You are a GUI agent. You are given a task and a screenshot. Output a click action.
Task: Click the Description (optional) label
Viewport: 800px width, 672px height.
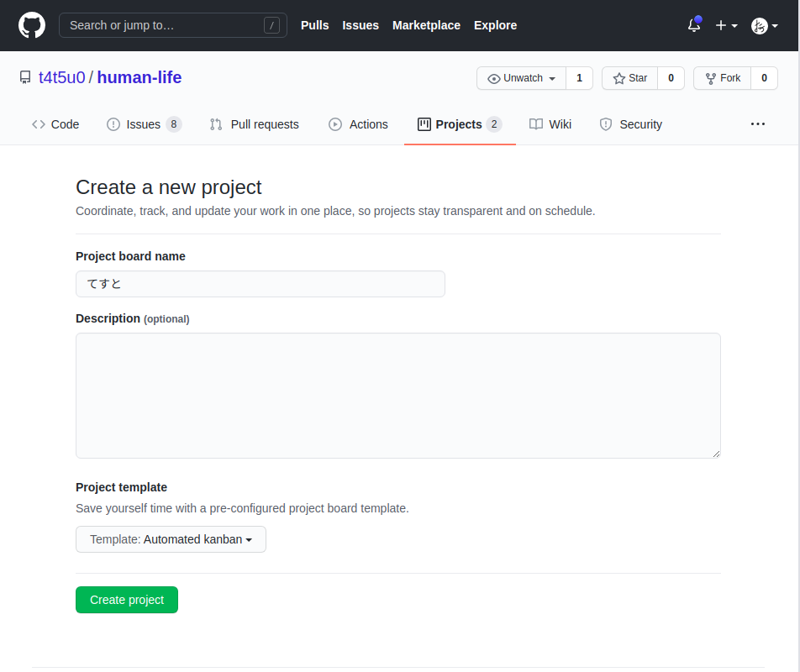[x=133, y=318]
